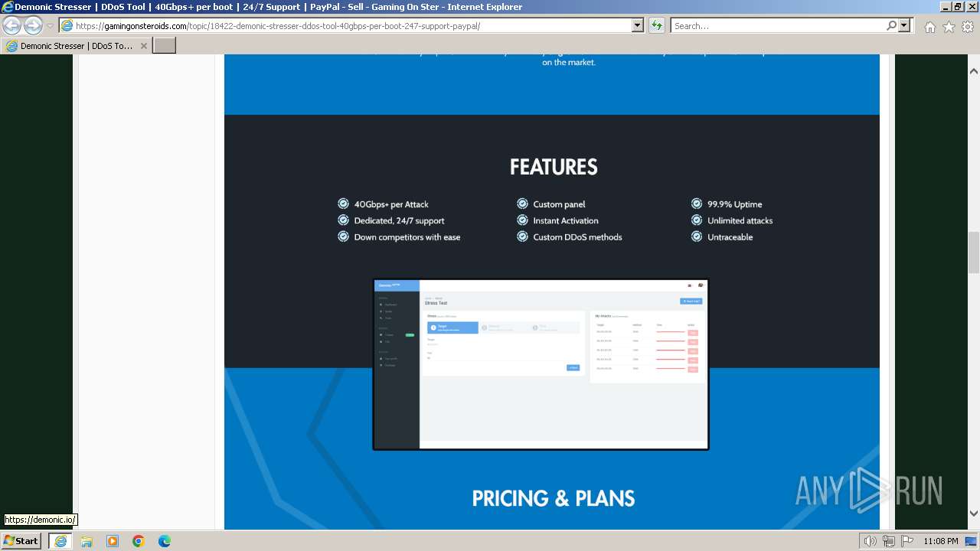Screen dimensions: 980x551
Task: Click the IE Forward arrow button
Action: 33,26
